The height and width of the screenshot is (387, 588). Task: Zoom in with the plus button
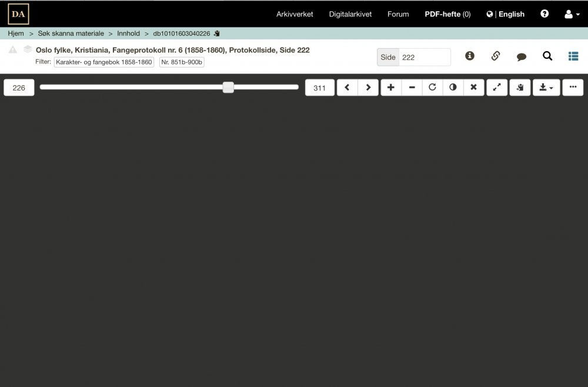[x=391, y=88]
